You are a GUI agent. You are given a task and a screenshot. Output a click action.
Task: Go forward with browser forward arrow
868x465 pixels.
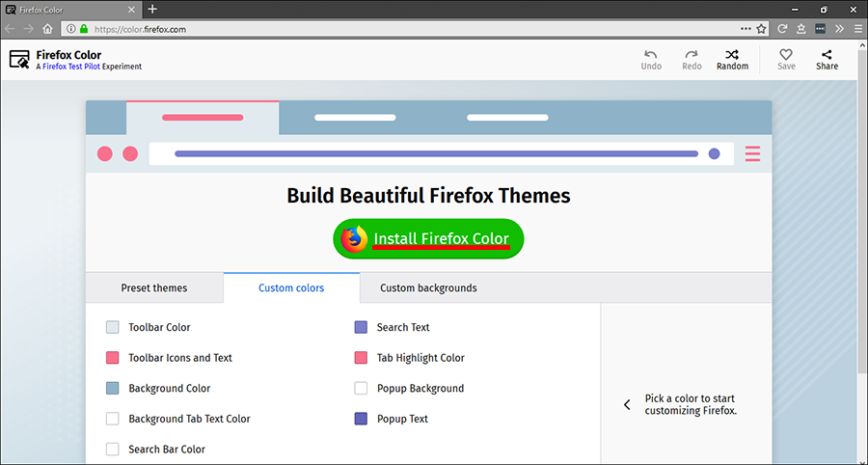(x=28, y=29)
